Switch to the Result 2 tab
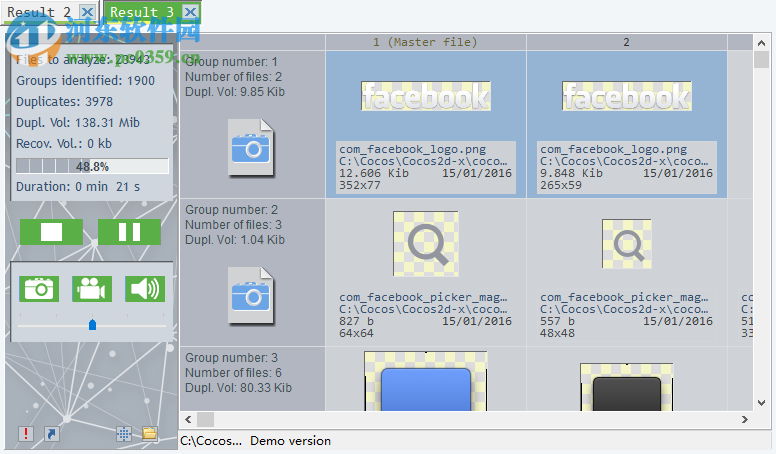The height and width of the screenshot is (454, 776). [39, 12]
